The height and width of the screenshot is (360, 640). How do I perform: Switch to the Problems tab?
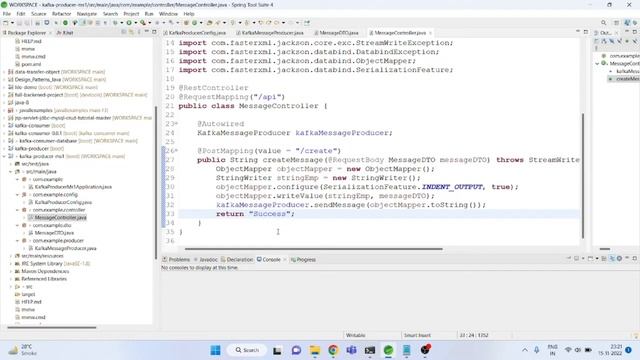click(x=176, y=260)
